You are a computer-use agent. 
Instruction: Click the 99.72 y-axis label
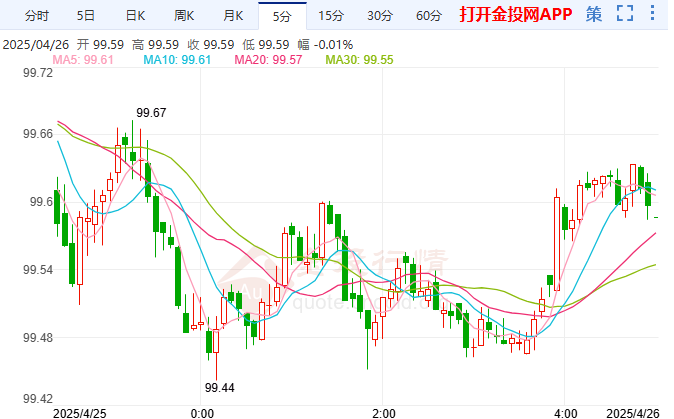[x=38, y=73]
